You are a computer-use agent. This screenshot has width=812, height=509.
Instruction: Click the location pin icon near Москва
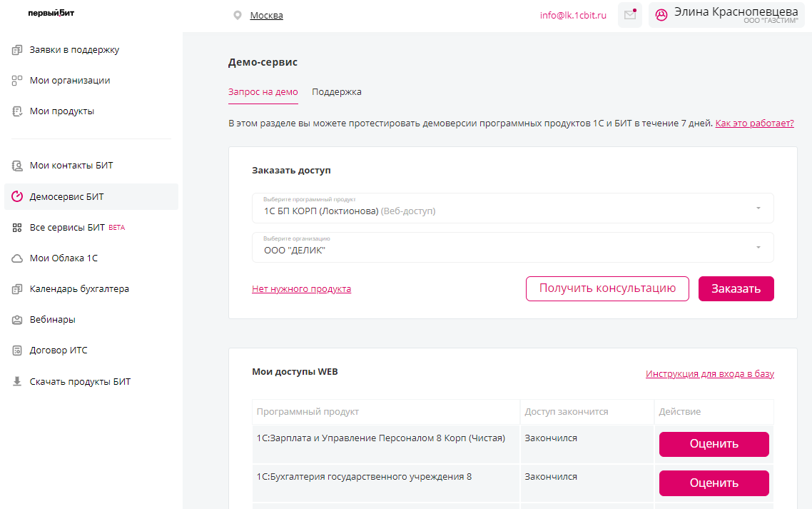[238, 16]
